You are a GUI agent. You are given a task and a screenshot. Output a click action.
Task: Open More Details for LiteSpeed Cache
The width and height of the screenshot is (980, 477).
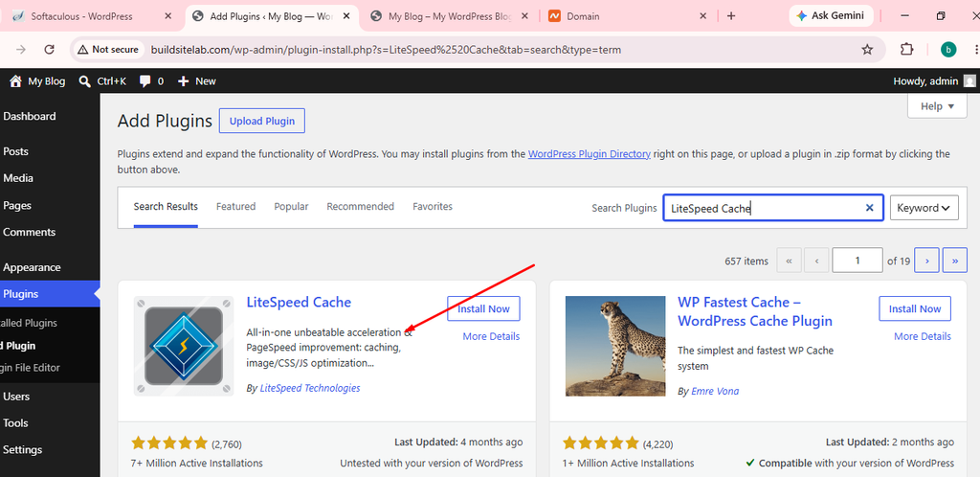491,336
